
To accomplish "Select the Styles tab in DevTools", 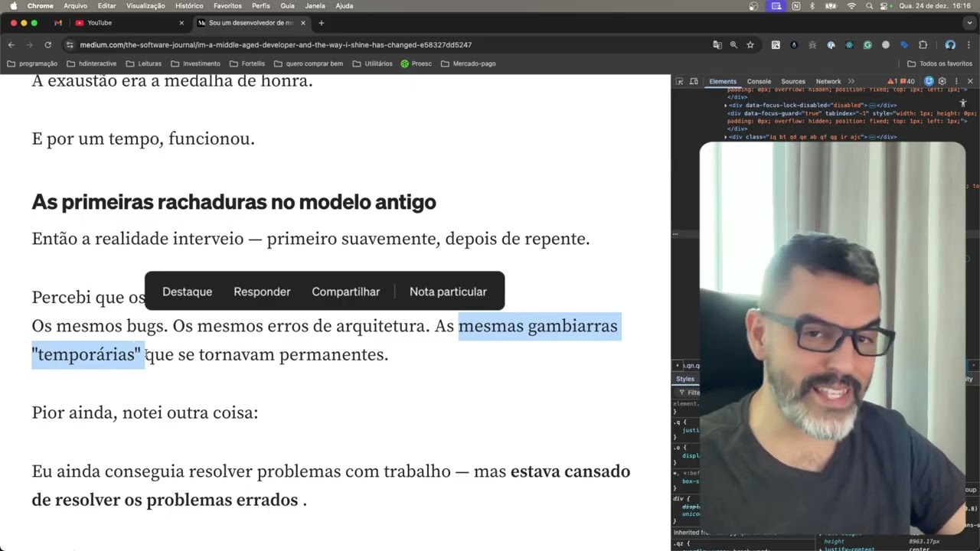I will click(685, 379).
